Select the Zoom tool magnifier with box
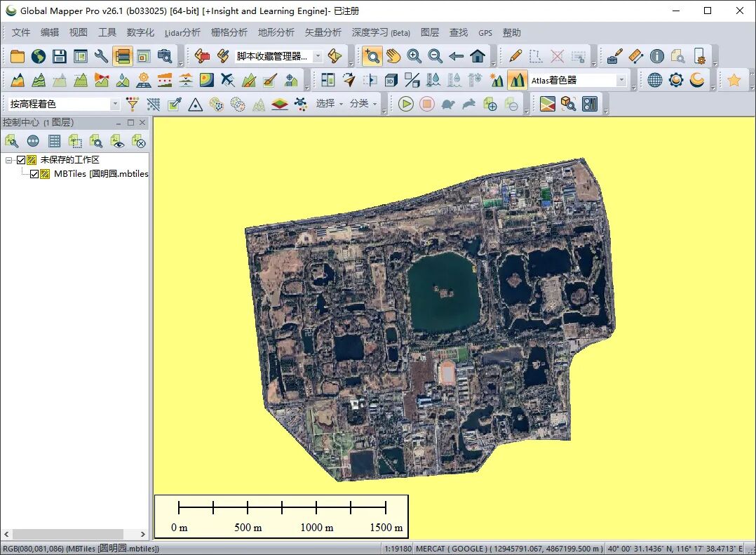The height and width of the screenshot is (555, 756). coord(372,56)
